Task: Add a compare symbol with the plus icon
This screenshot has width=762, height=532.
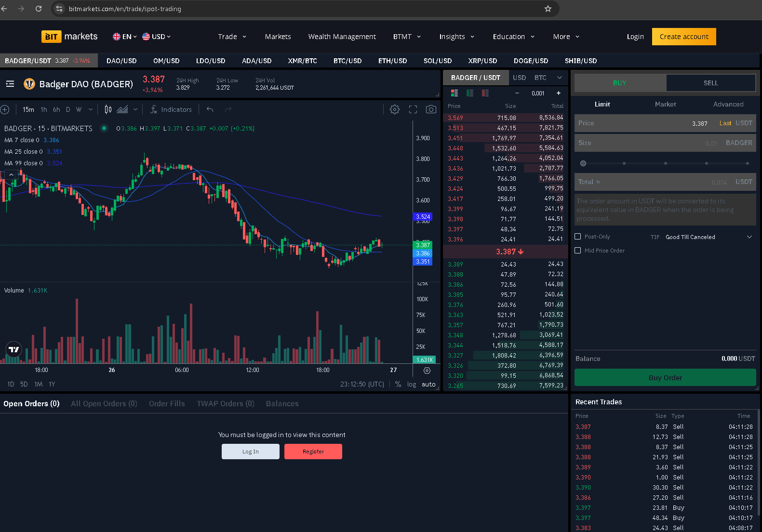Action: [5, 109]
